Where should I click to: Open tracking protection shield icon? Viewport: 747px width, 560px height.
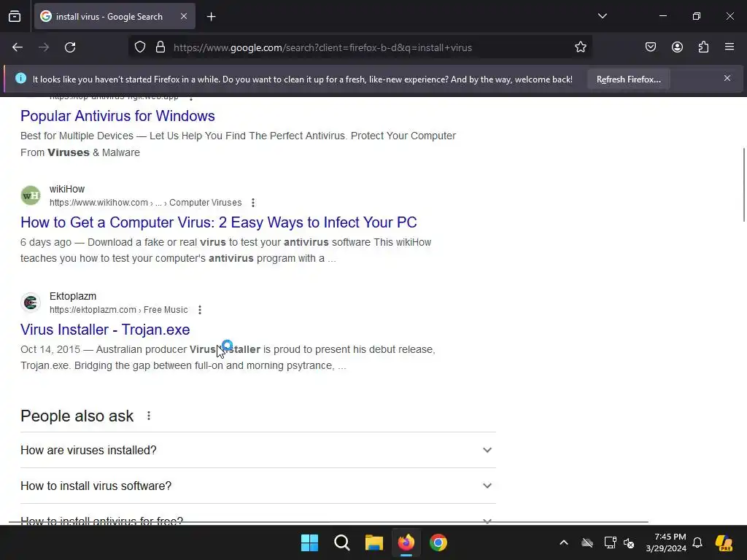139,47
